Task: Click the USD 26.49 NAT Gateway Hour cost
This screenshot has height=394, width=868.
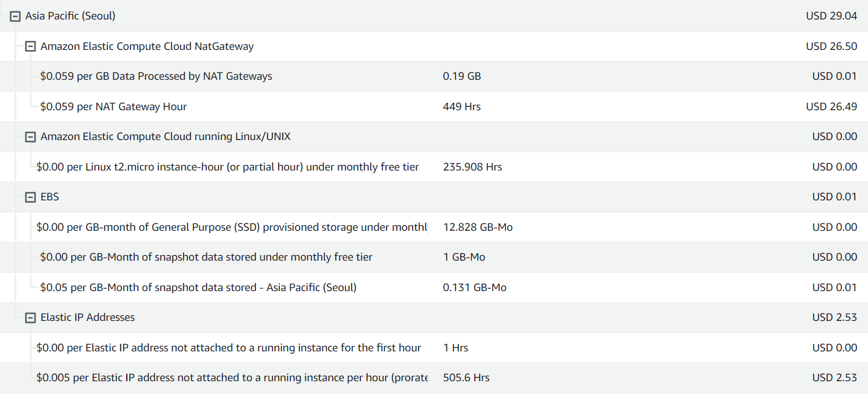Action: [x=831, y=107]
